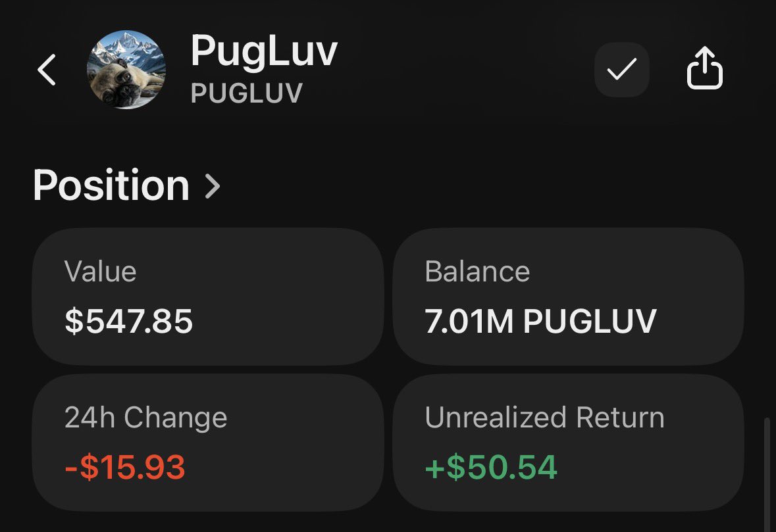Open the Value position card
Viewport: 776px width, 532px height.
click(x=208, y=296)
